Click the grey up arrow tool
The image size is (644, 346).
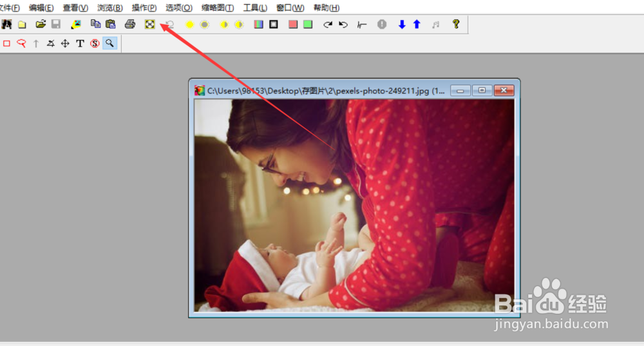[x=36, y=44]
